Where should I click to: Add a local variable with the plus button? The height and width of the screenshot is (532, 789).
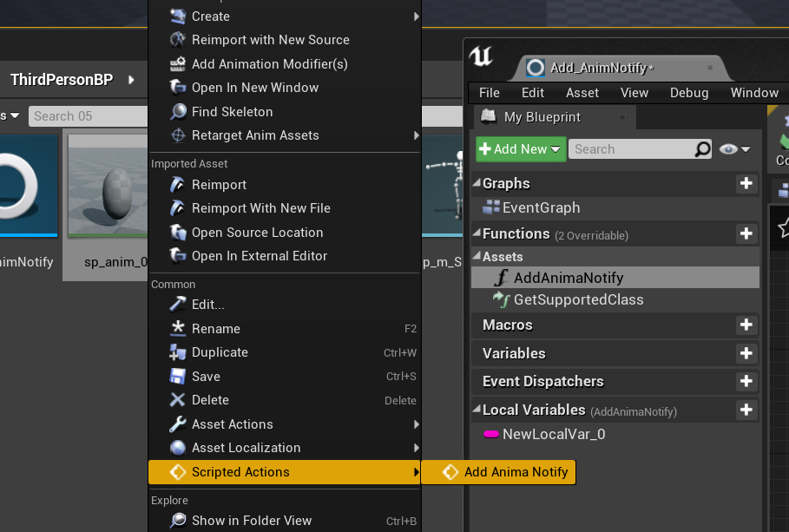pyautogui.click(x=746, y=409)
